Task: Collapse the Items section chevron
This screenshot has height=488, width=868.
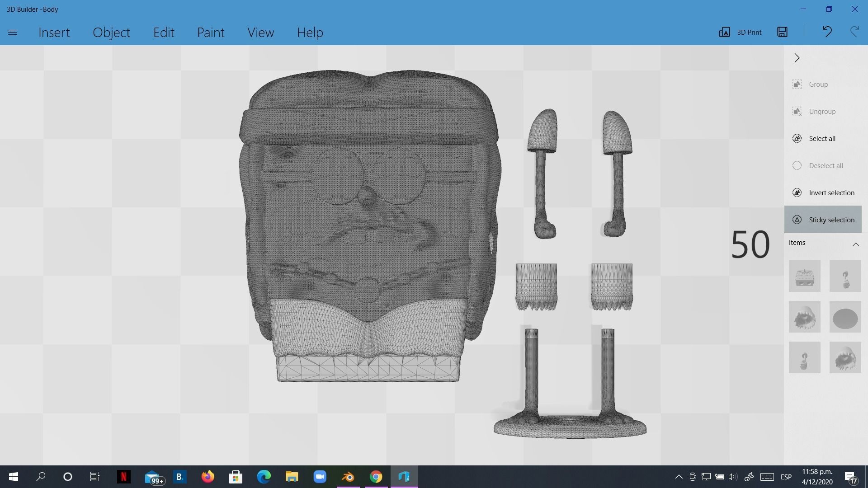Action: click(855, 244)
